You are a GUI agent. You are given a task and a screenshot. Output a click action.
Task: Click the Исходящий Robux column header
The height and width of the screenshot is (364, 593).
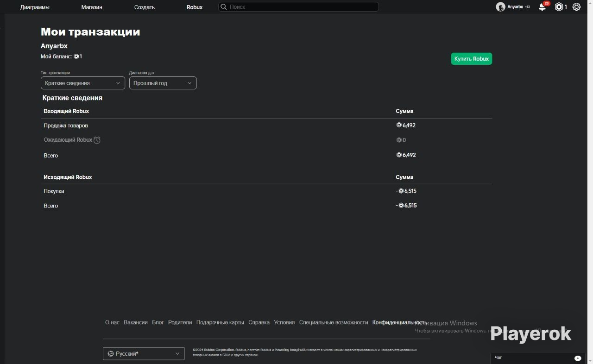click(x=68, y=177)
